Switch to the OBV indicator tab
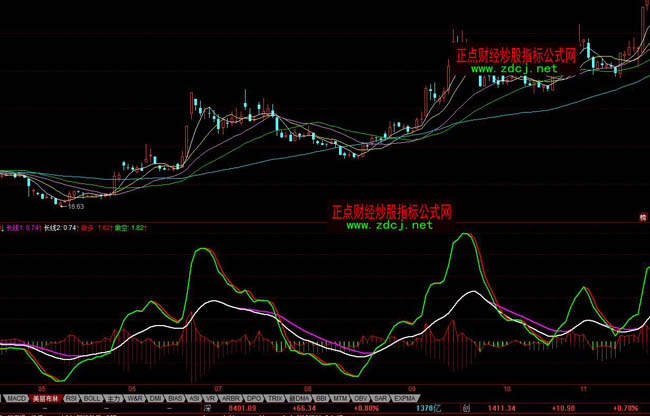This screenshot has height=416, width=650. tap(362, 397)
